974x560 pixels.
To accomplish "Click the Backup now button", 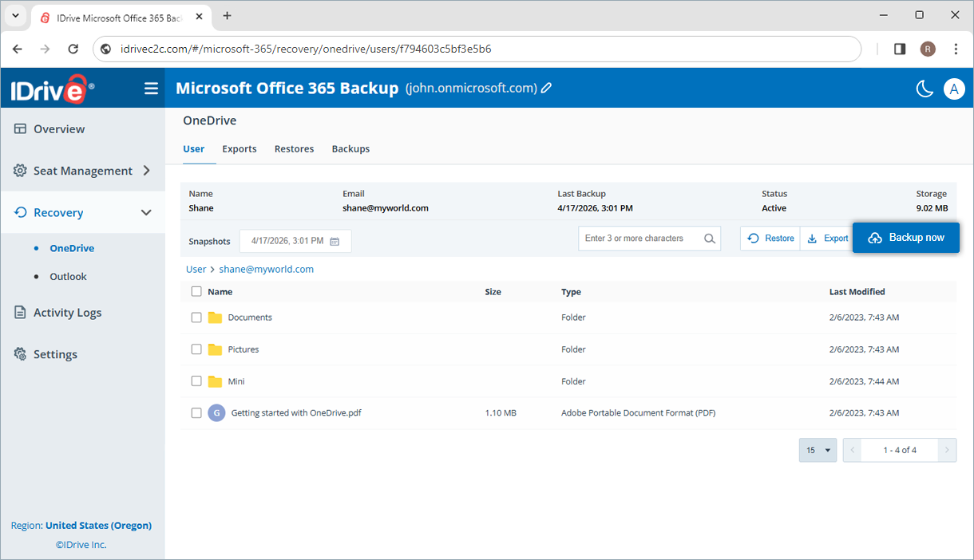I will pos(906,237).
